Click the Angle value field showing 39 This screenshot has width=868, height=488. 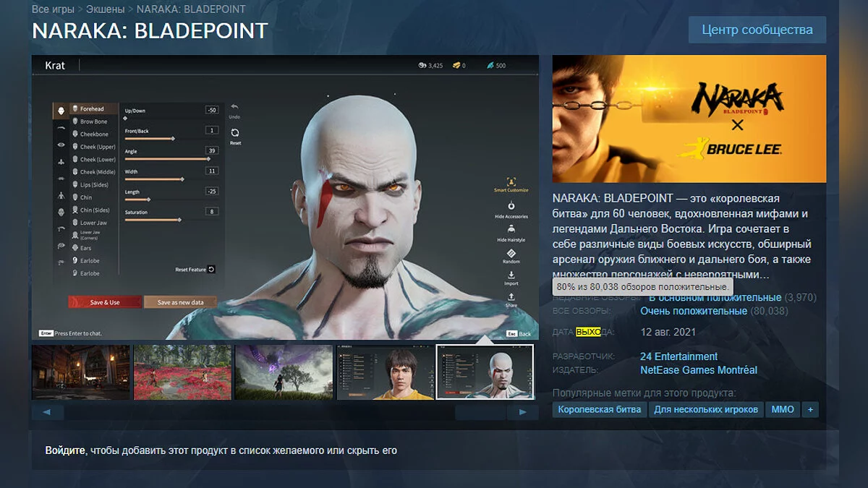click(211, 150)
